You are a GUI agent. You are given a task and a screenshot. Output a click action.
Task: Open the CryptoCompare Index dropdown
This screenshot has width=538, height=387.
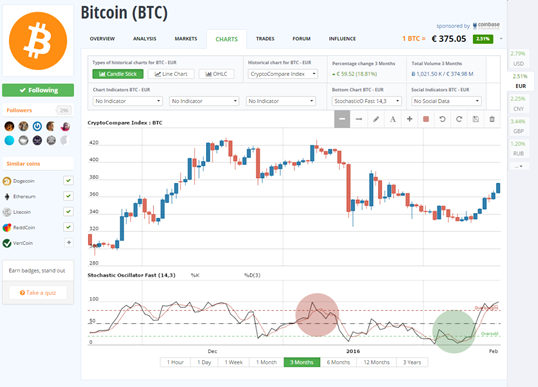coord(283,74)
